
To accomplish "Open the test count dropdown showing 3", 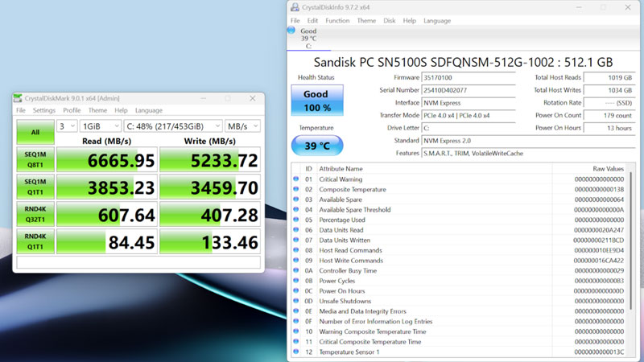I will point(67,126).
